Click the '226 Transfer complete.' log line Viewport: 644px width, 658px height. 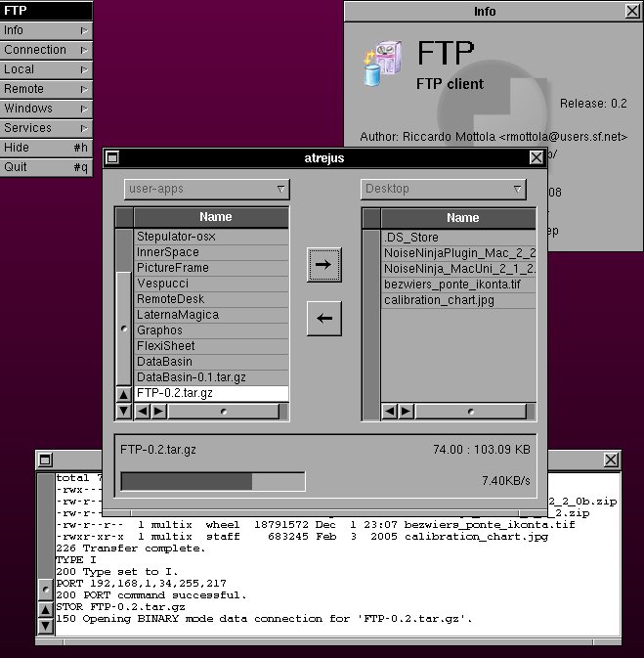coord(131,548)
